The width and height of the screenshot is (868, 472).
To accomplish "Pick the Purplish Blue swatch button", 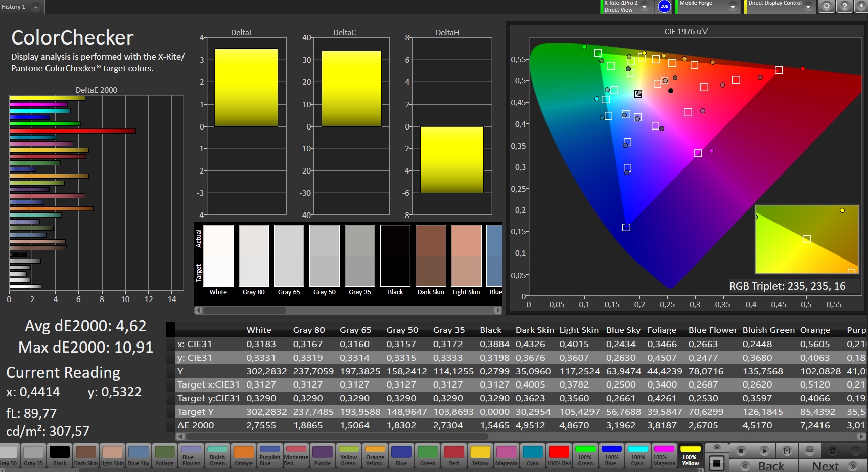I will coord(269,455).
